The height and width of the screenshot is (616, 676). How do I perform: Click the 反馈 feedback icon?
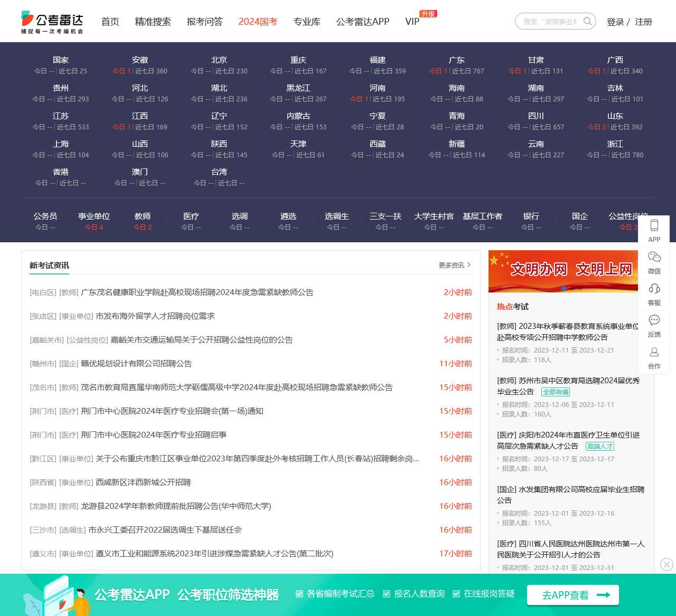(x=654, y=325)
